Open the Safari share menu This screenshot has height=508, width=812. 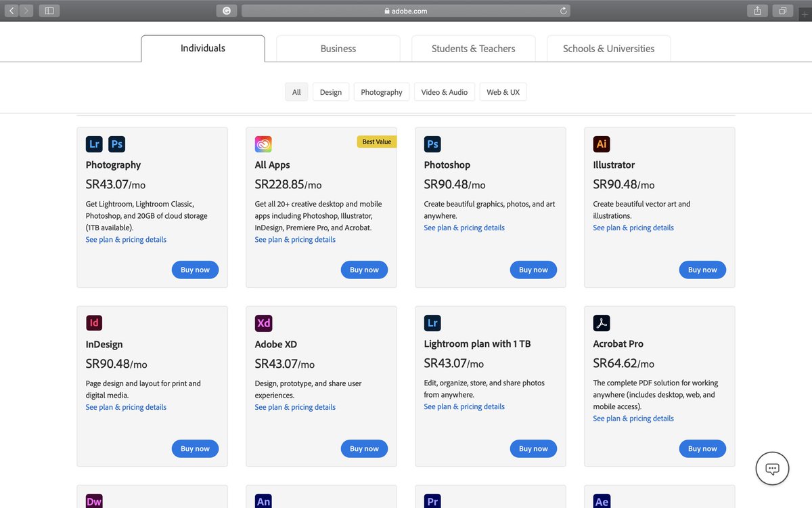757,11
